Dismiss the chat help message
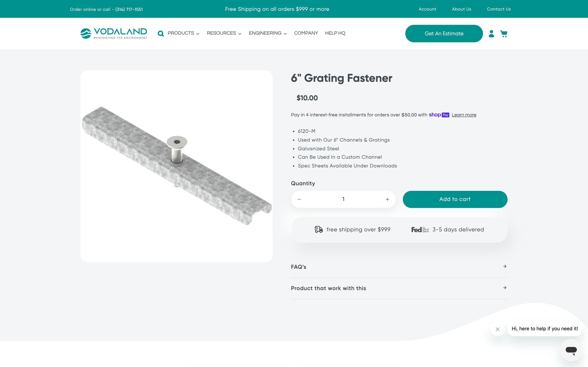588x367 pixels. [498, 329]
